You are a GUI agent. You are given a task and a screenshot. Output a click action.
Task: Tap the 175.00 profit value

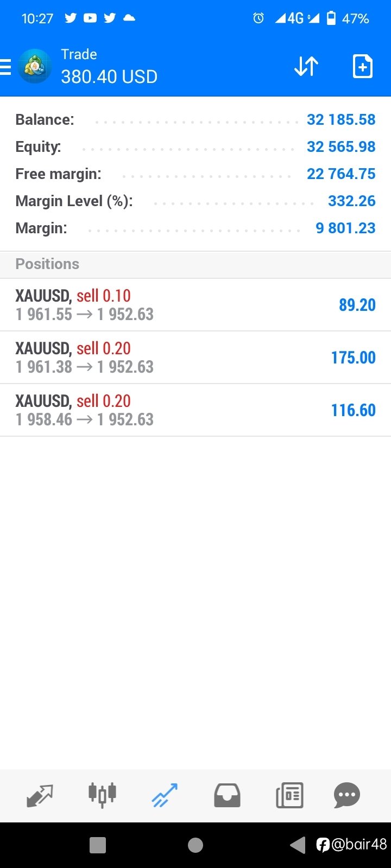(354, 358)
